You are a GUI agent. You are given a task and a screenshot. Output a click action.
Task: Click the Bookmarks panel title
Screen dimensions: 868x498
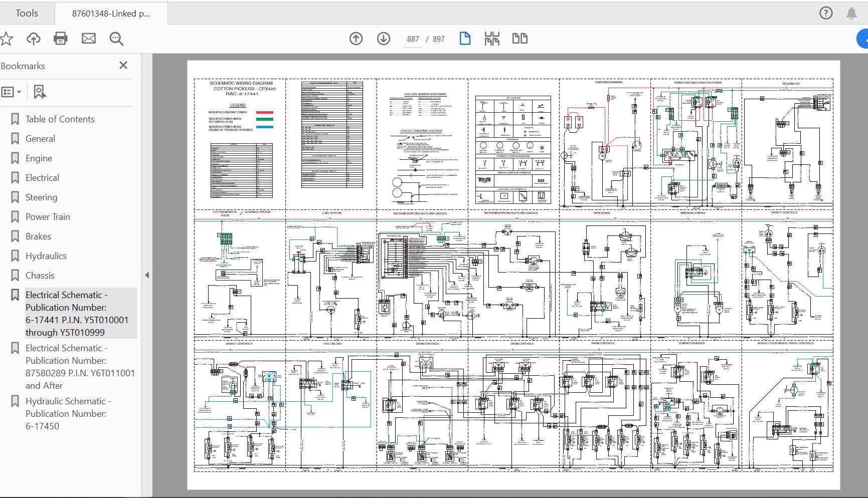tap(23, 66)
